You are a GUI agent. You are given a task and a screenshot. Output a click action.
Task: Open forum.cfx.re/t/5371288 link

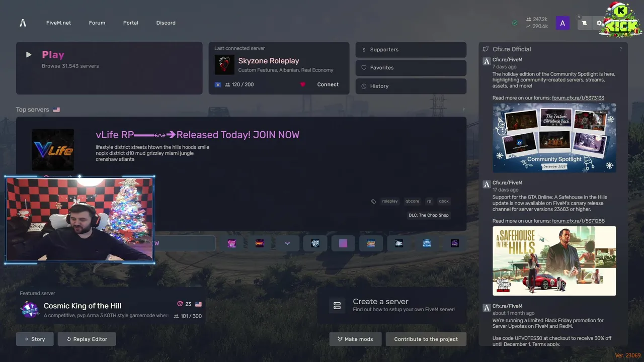pos(578,221)
